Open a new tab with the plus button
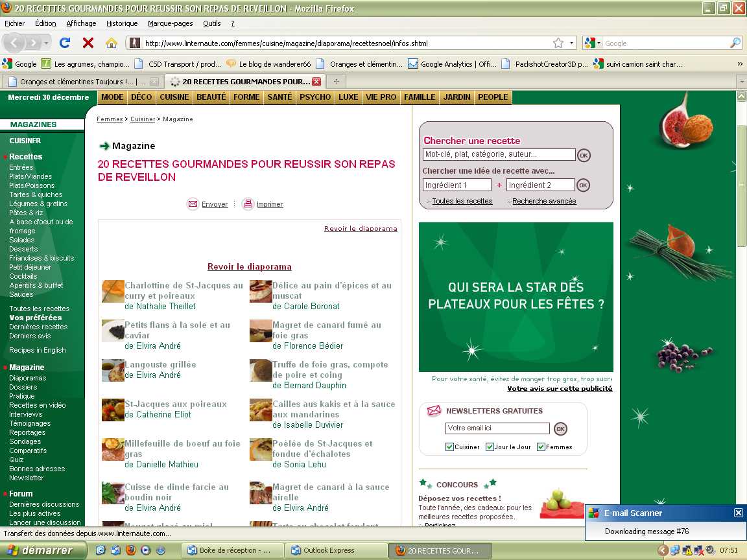 (x=337, y=82)
